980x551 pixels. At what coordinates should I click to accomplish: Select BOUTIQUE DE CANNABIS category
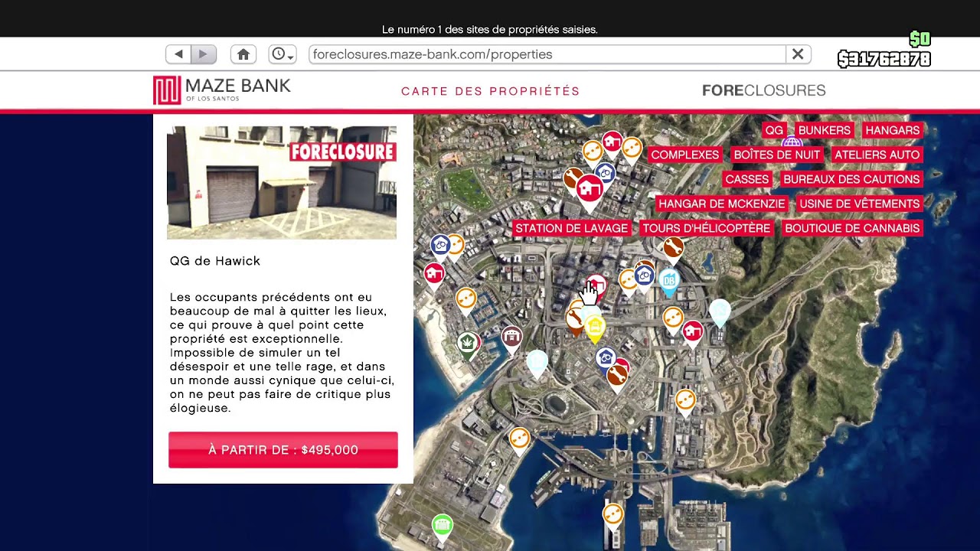click(852, 228)
